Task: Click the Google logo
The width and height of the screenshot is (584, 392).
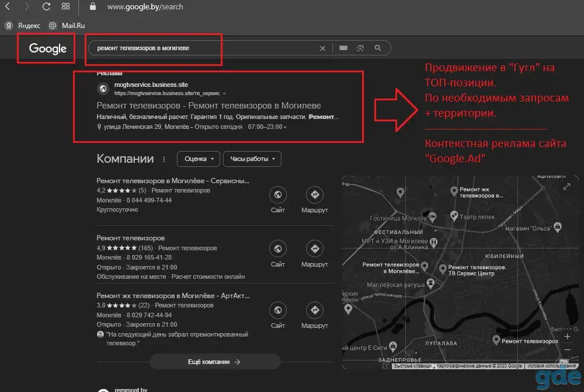Action: pos(48,48)
